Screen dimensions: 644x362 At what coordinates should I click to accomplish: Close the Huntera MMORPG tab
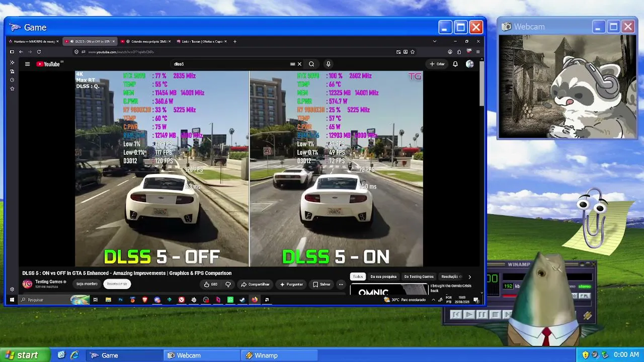click(57, 41)
